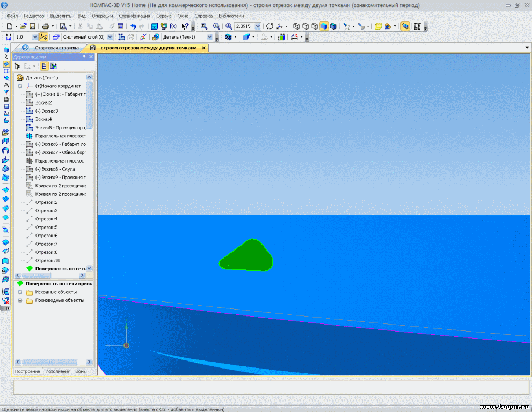532x412 pixels.
Task: Select the root Деталь (Тел-1) tree node
Action: [x=42, y=78]
